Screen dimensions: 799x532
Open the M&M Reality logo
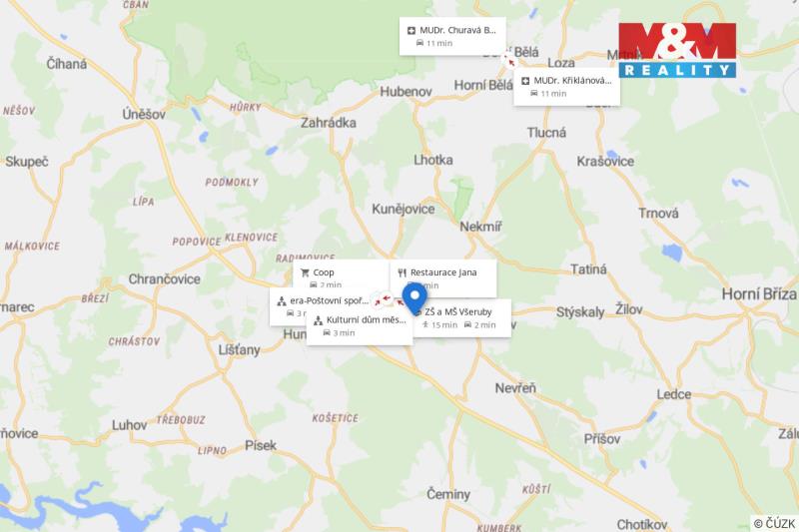pyautogui.click(x=677, y=50)
